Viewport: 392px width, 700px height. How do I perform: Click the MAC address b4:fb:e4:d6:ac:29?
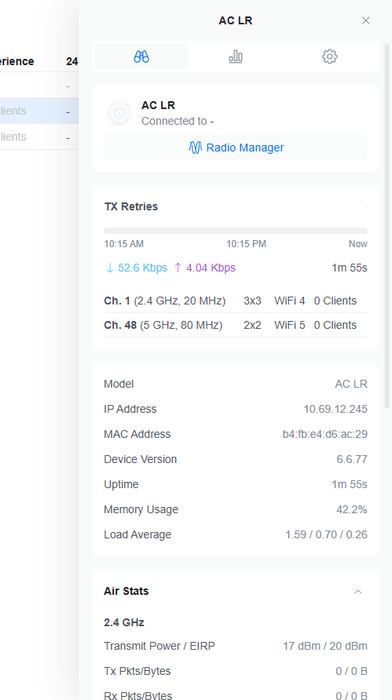[x=325, y=434]
